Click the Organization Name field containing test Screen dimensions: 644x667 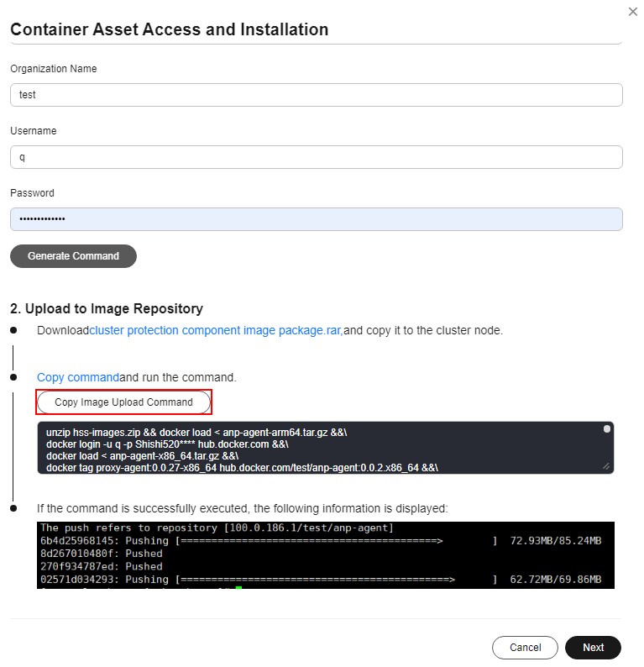(317, 95)
